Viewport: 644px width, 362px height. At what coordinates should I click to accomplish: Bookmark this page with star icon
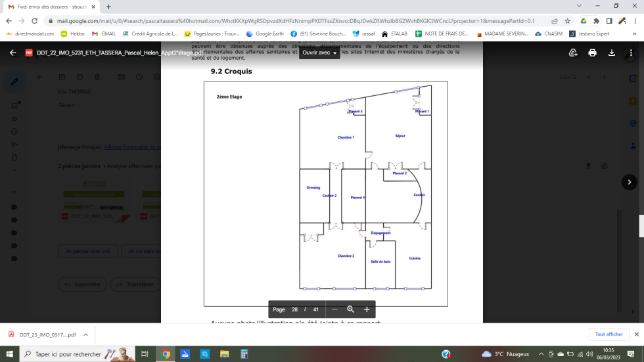[x=567, y=21]
